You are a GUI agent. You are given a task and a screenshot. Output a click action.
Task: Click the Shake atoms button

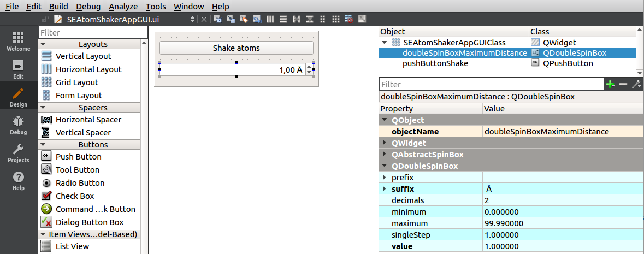236,48
